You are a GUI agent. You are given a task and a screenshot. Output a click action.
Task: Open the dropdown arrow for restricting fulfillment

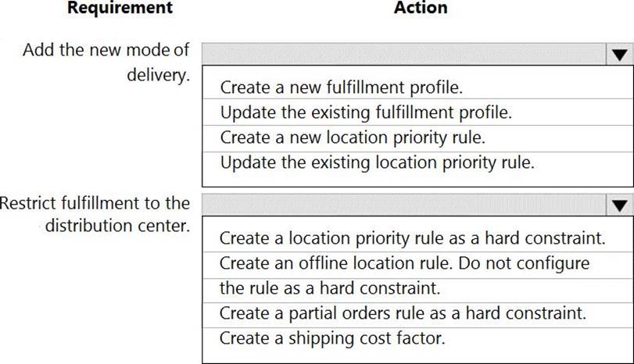(x=618, y=205)
